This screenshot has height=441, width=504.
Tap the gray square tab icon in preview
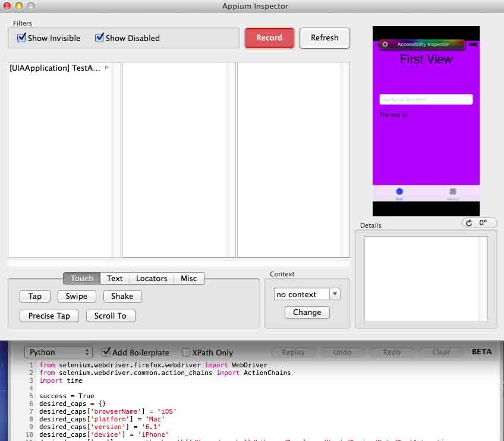[453, 191]
